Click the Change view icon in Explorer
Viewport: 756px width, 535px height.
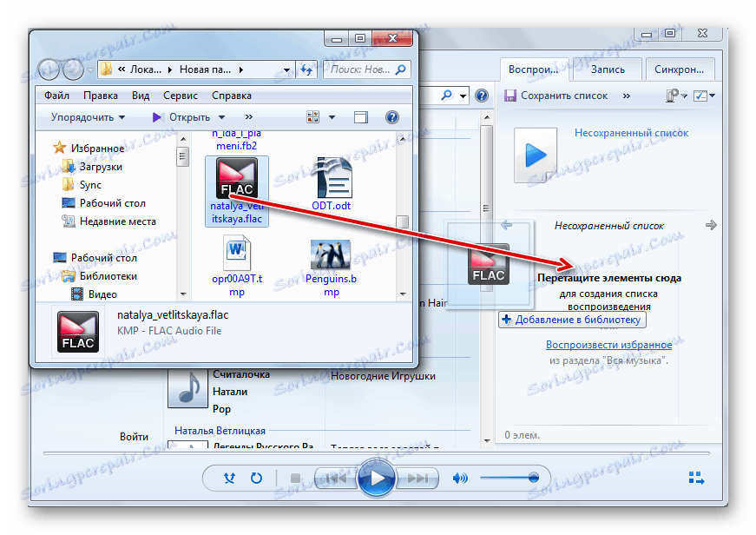313,116
